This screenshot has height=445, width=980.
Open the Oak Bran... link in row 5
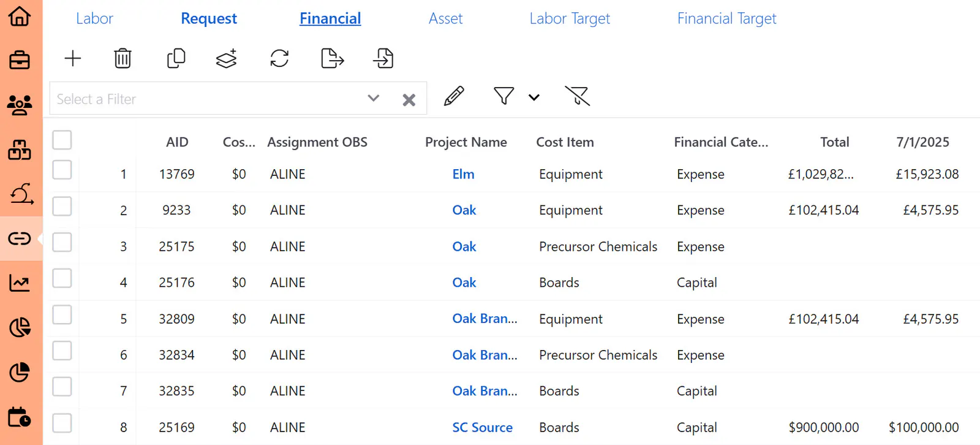[x=485, y=319]
